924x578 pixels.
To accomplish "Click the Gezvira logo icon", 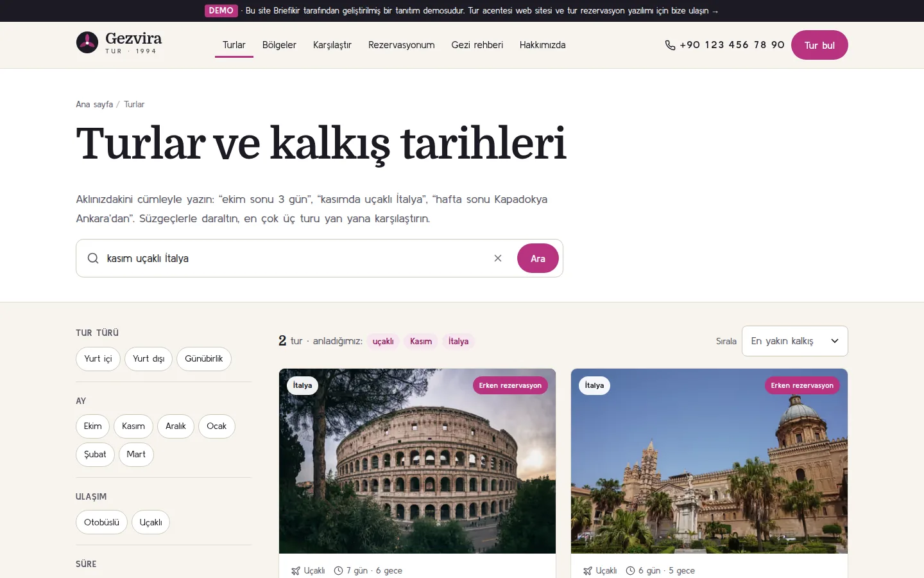I will (x=87, y=42).
